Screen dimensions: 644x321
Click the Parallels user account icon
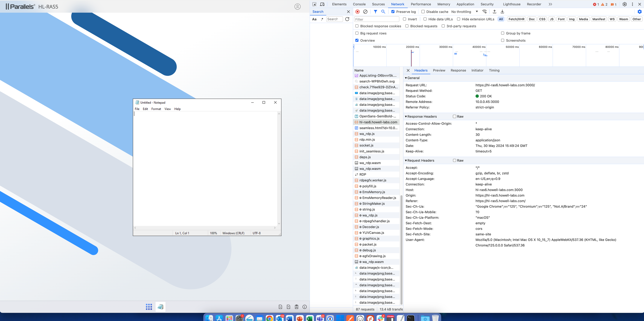[297, 7]
